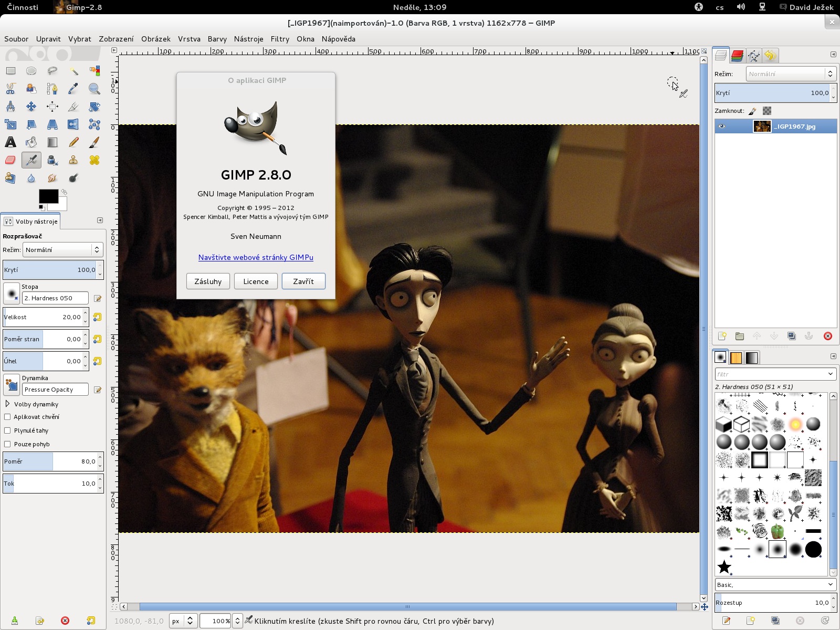Open the Režim dropdown in tool options
The image size is (840, 630).
tap(62, 250)
